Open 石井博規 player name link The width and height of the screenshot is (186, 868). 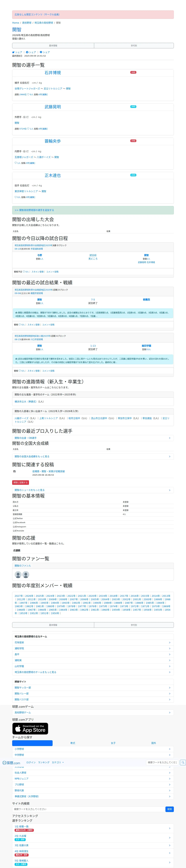coord(53,73)
